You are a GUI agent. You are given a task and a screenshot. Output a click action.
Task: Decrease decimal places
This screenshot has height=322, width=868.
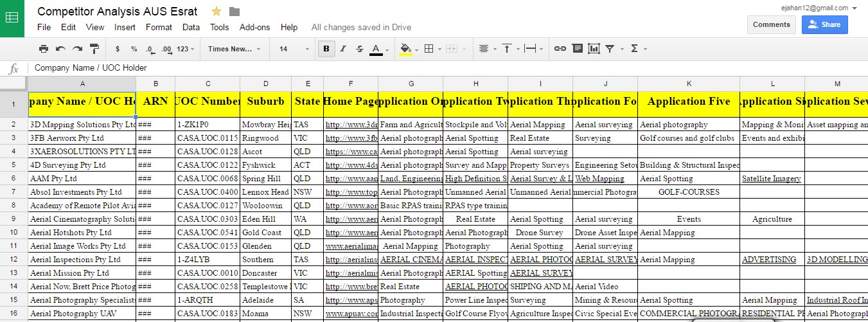coord(150,49)
